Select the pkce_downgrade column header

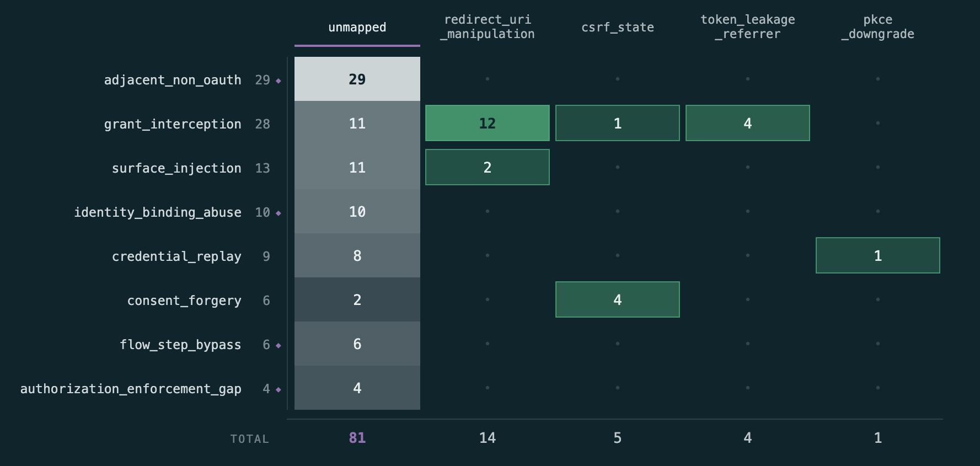click(878, 26)
